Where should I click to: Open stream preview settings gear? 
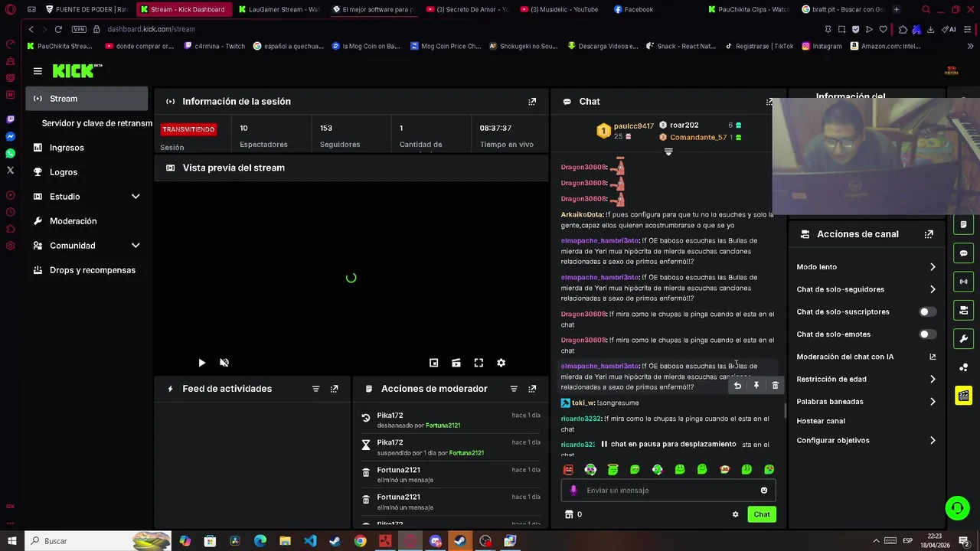(501, 363)
